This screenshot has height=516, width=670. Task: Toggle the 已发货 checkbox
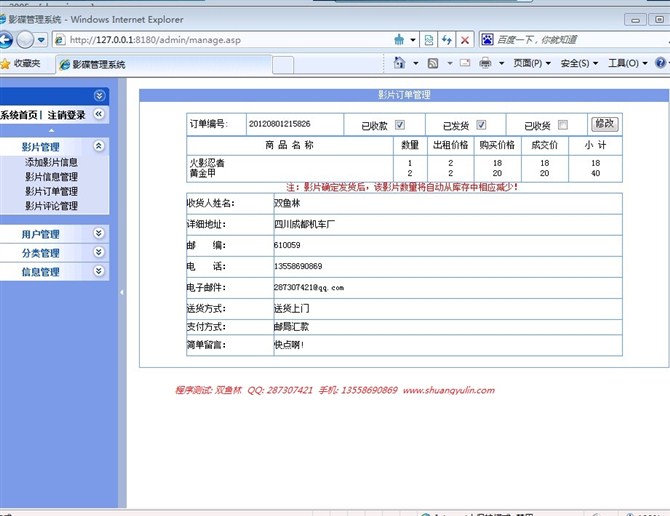481,125
